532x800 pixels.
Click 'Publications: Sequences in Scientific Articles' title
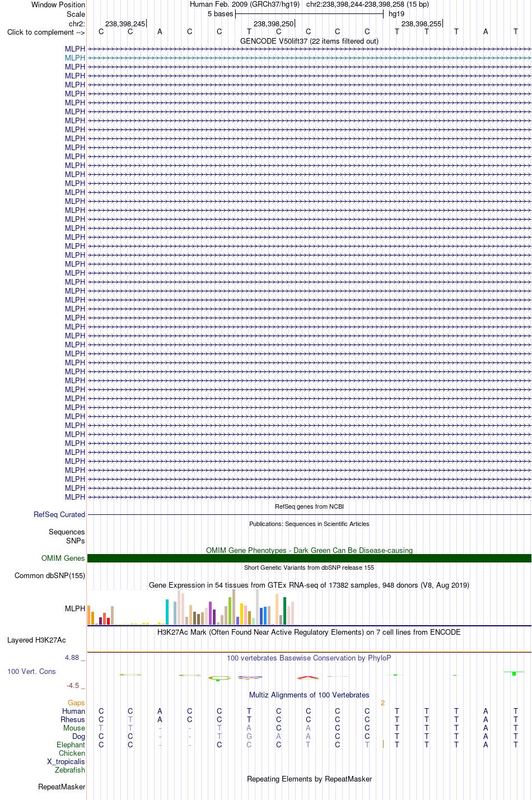coord(309,524)
